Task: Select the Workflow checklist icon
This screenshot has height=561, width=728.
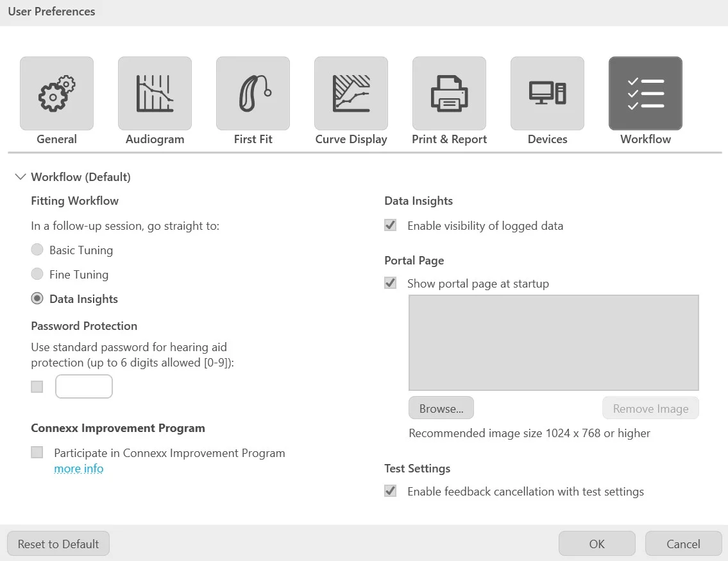Action: (x=645, y=94)
